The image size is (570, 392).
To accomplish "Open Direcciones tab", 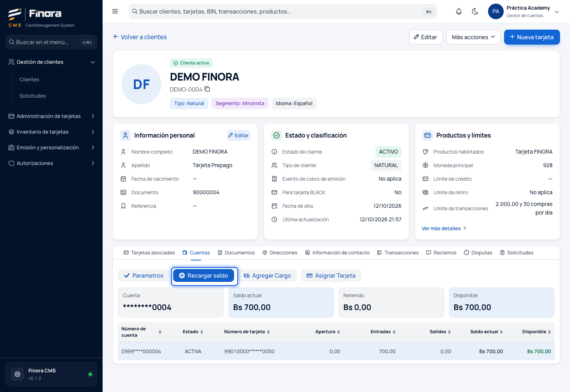I will click(280, 253).
